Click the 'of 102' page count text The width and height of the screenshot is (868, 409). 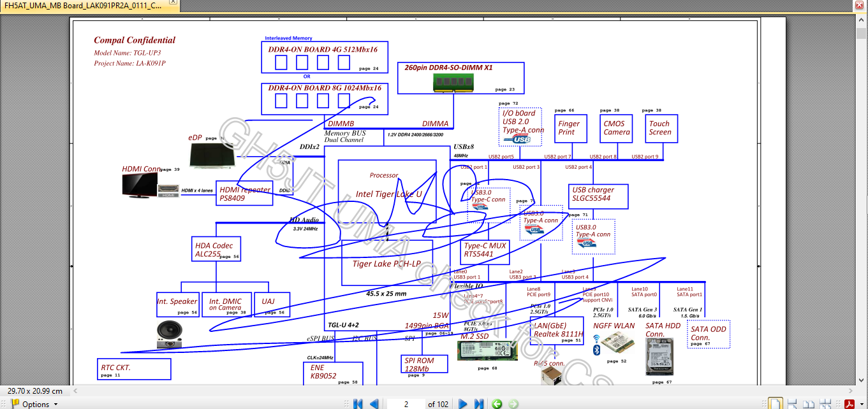coord(439,405)
